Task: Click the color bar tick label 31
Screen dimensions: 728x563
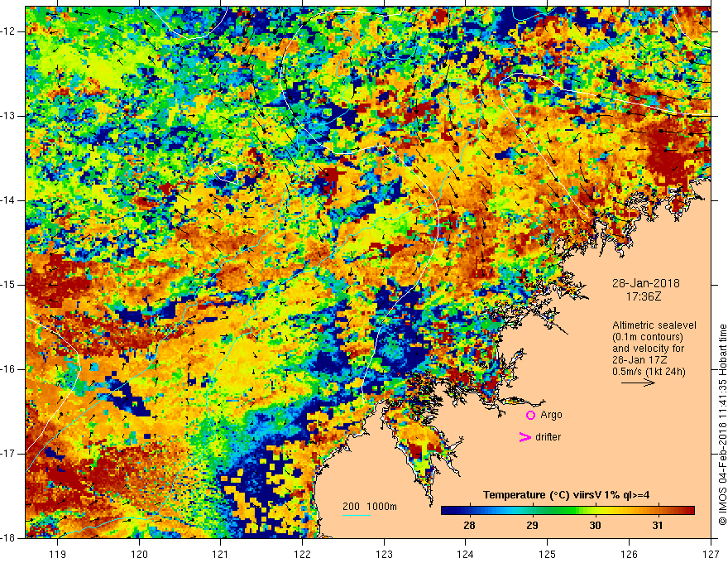Action: pos(658,526)
